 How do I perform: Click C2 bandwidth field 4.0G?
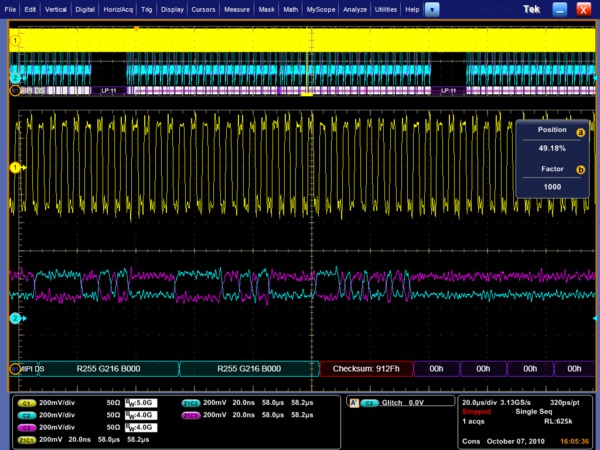coord(141,415)
